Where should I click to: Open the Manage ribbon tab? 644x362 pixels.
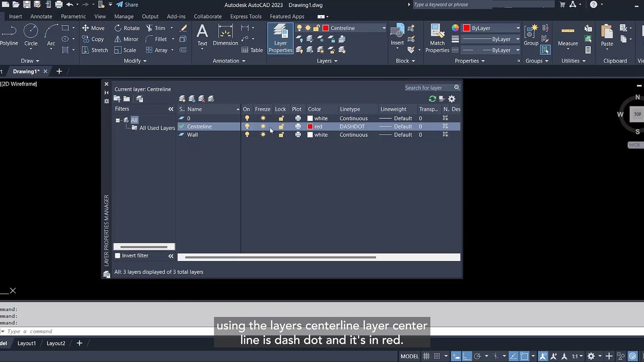[124, 17]
